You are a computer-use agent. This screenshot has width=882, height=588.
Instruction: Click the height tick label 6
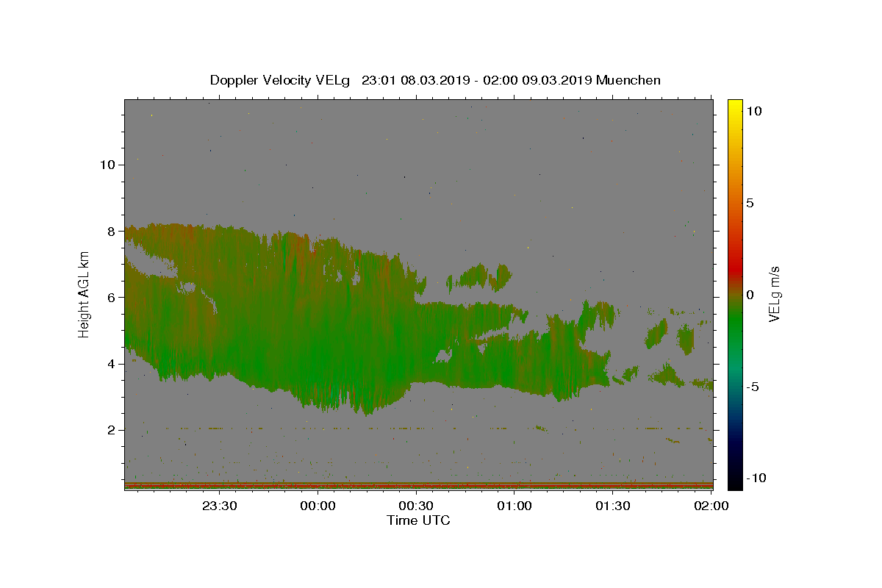pos(110,297)
